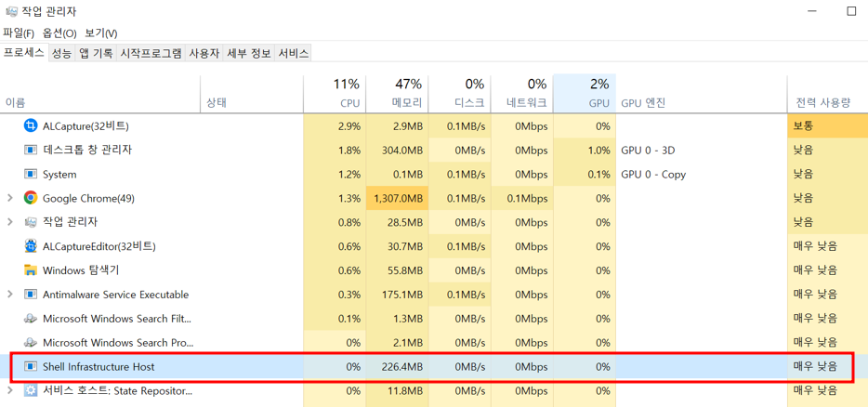This screenshot has height=407, width=868.
Task: Click the ALCaptureEditor(32비트) icon
Action: pyautogui.click(x=30, y=246)
